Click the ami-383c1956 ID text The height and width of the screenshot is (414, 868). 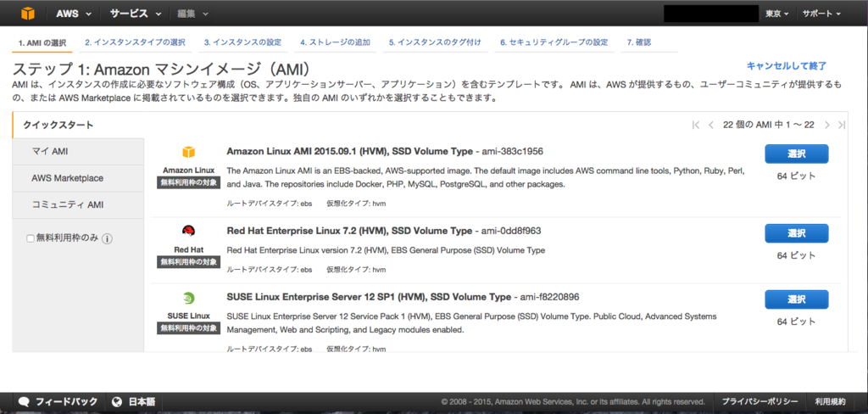pos(512,151)
